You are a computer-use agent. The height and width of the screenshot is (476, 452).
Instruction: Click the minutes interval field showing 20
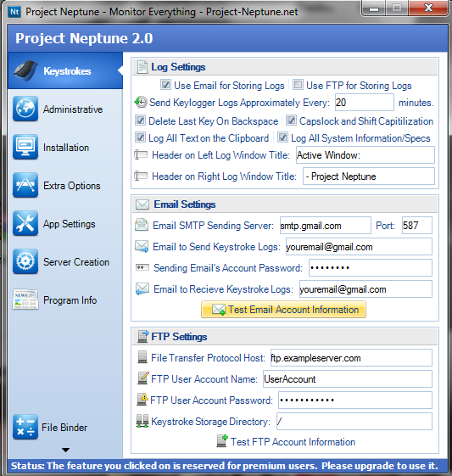click(x=365, y=103)
